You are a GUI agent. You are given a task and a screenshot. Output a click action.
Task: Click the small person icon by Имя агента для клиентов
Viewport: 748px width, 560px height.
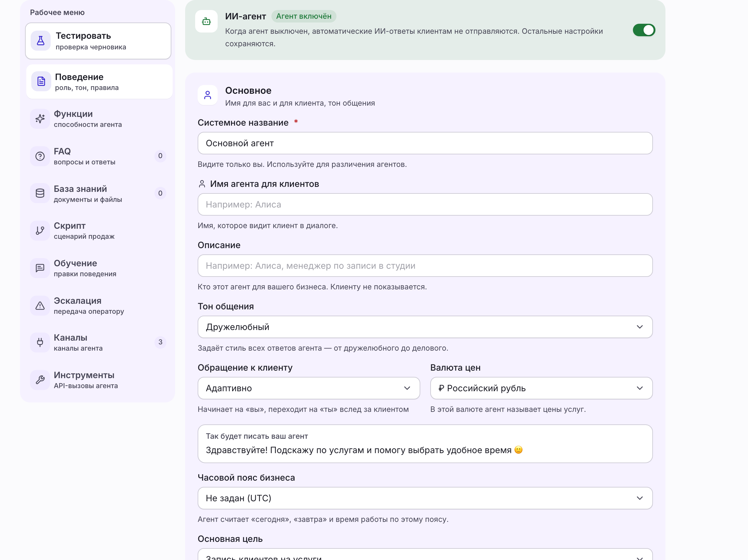coord(202,184)
